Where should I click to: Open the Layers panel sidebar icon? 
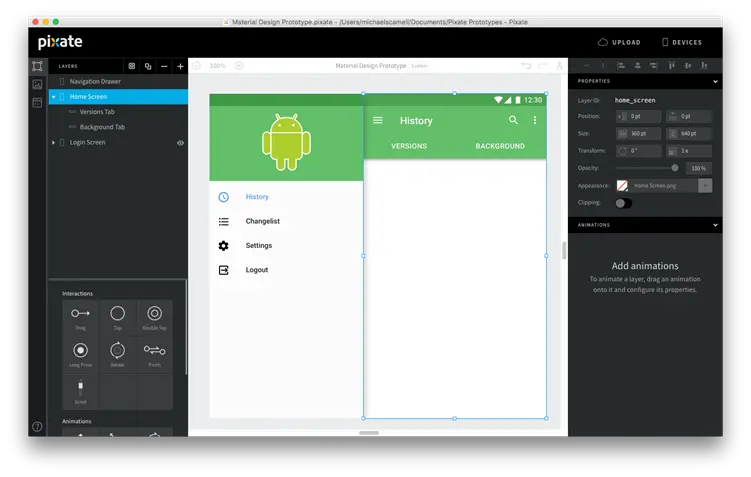[37, 66]
